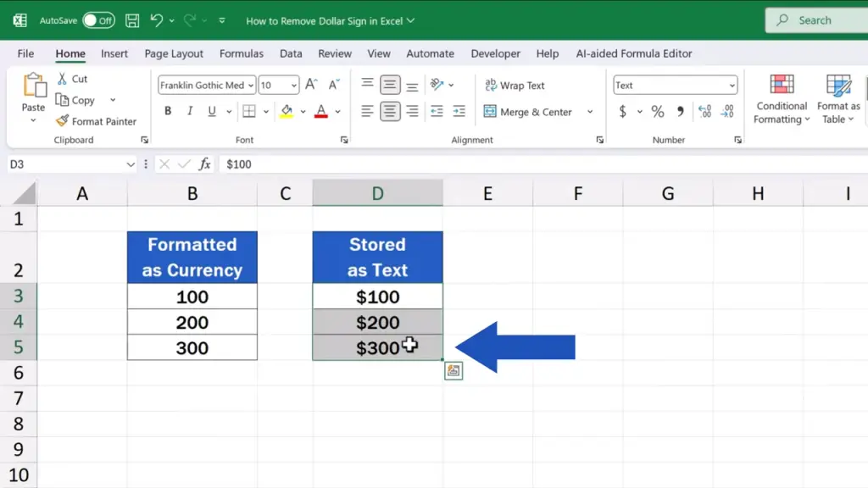Click the Percent Style icon

657,111
